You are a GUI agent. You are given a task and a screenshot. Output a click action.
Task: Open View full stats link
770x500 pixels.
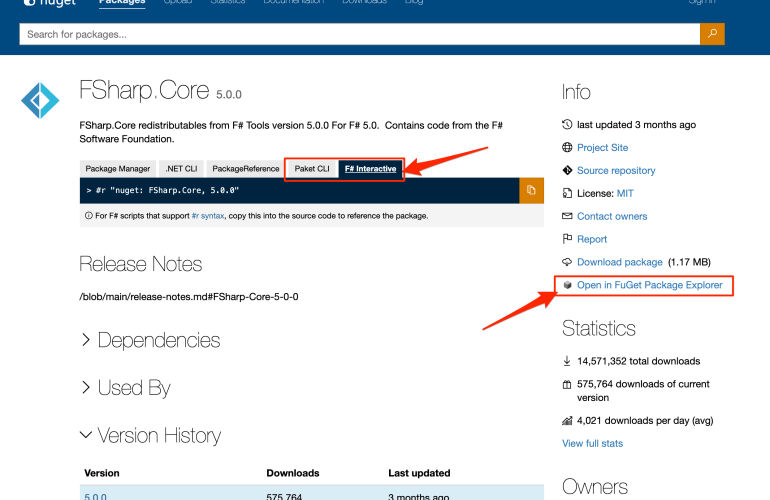click(592, 443)
